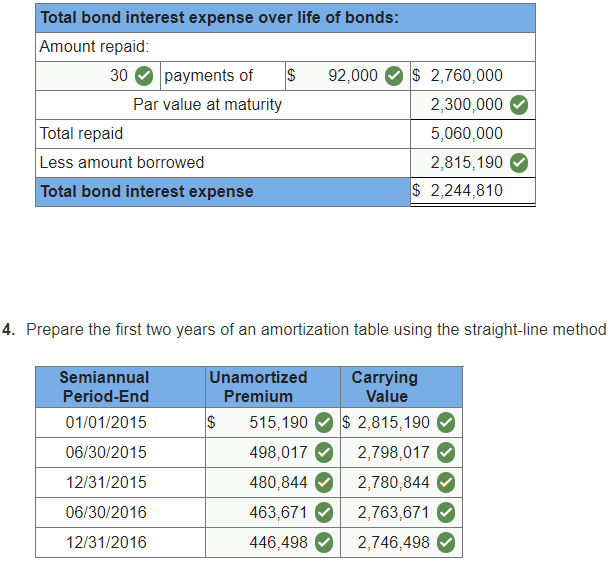Click the checkmark next to 498,017

324,452
